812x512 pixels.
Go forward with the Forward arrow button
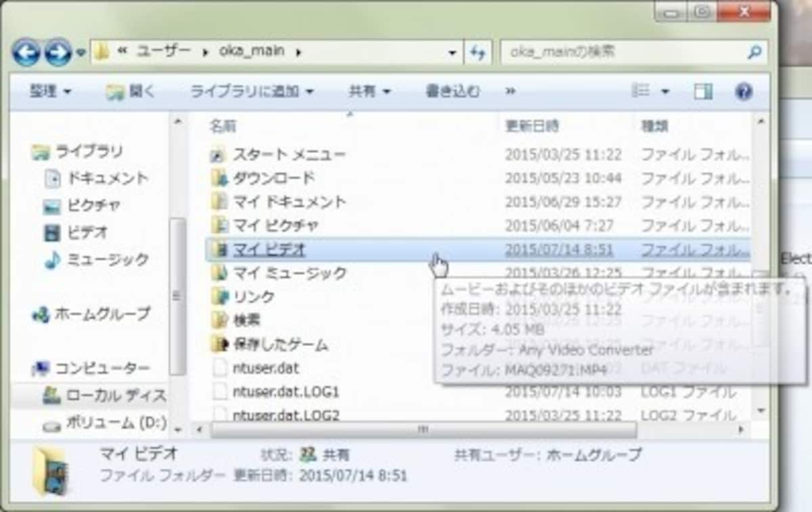58,52
